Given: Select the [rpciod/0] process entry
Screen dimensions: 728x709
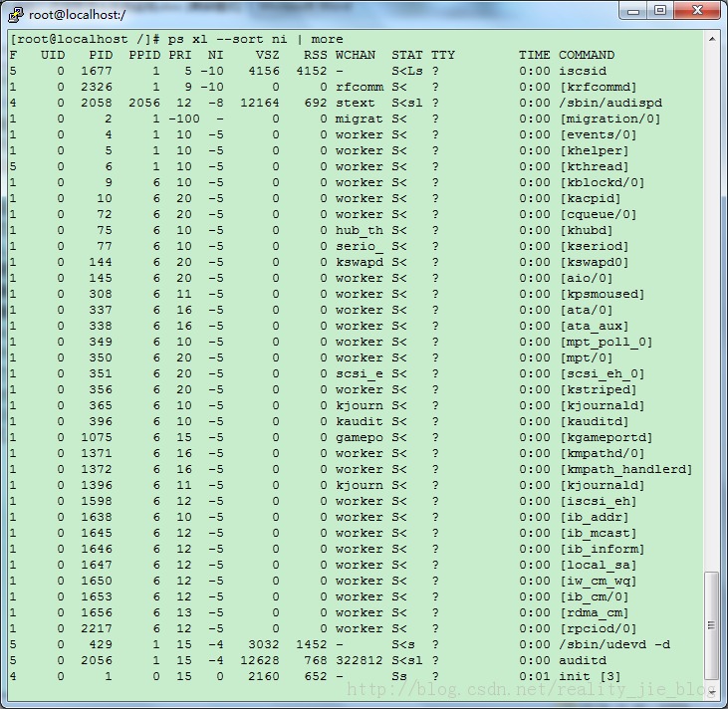Looking at the screenshot, I should (599, 628).
